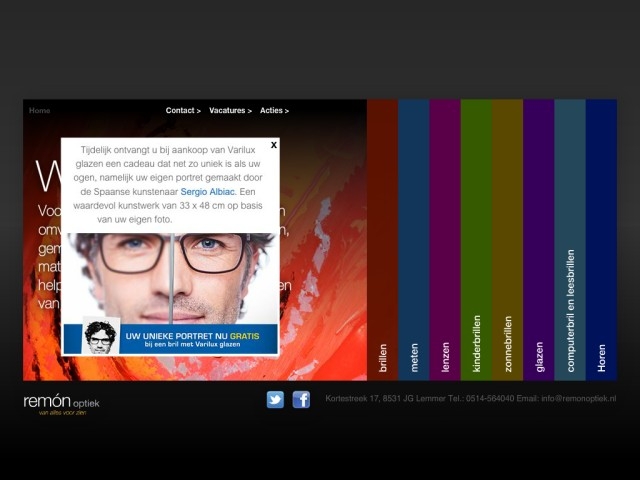The width and height of the screenshot is (640, 480).
Task: Select the kinderbrillen green tab
Action: point(476,240)
